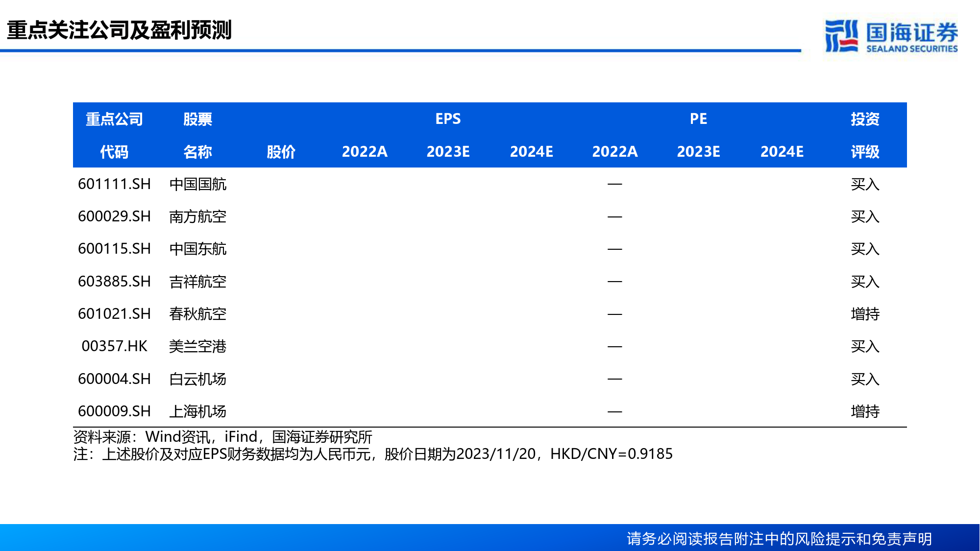Click the 买入 rating for 白云机场

pyautogui.click(x=865, y=379)
